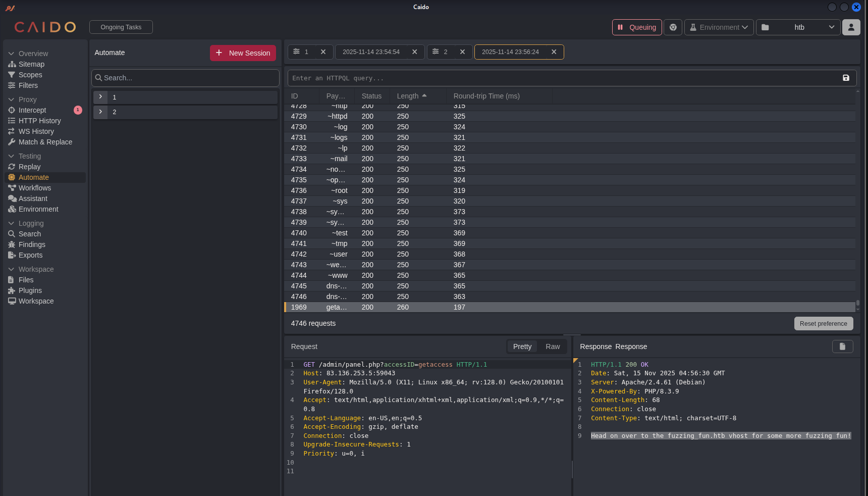Switch request view to Raw
This screenshot has width=868, height=496.
[553, 346]
